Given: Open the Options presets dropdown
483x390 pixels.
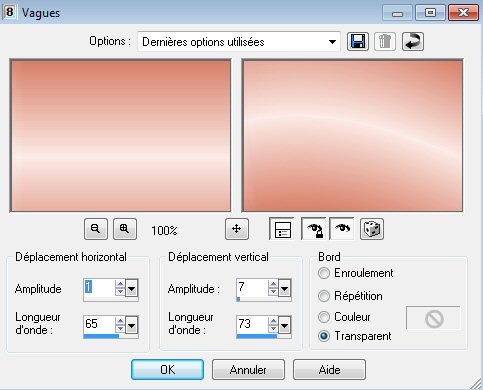Looking at the screenshot, I should tap(239, 42).
